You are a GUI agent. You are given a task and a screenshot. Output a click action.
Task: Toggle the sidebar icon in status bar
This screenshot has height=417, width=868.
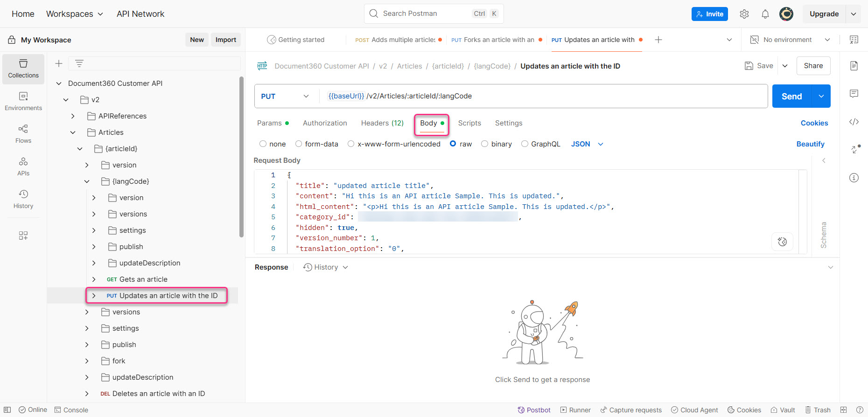click(x=7, y=410)
